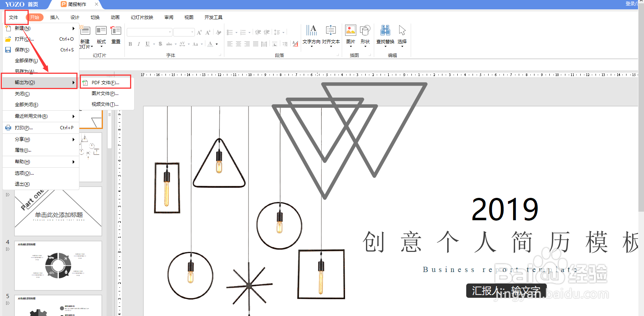Open the 文件 menu
The height and width of the screenshot is (316, 644).
pos(14,18)
